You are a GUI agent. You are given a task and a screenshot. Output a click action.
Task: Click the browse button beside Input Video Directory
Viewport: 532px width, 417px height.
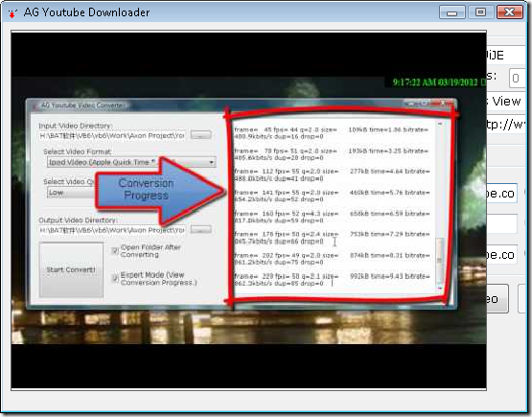[x=201, y=135]
